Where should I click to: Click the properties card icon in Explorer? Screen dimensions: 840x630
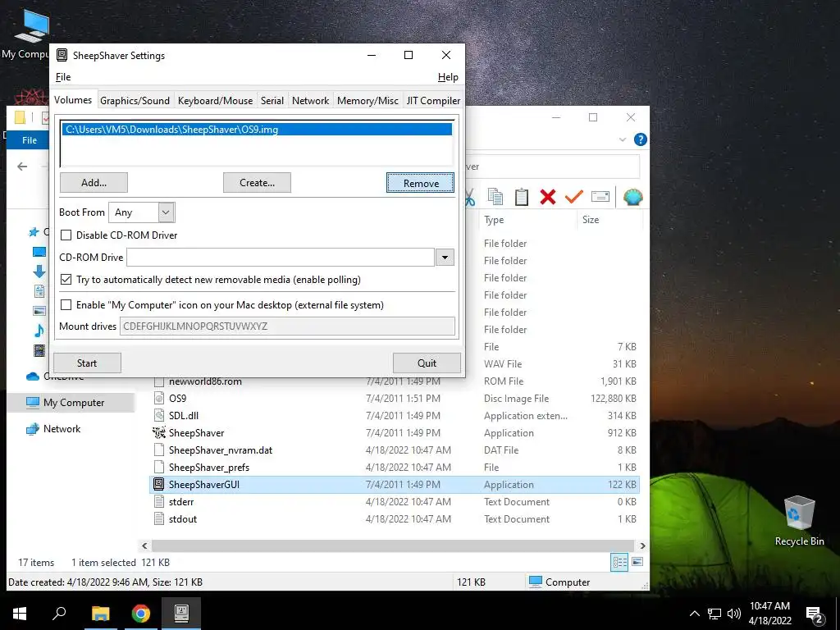tap(600, 197)
